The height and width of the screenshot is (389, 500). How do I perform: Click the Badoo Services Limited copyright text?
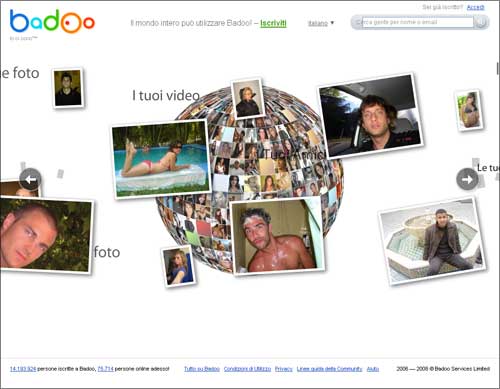tap(443, 369)
